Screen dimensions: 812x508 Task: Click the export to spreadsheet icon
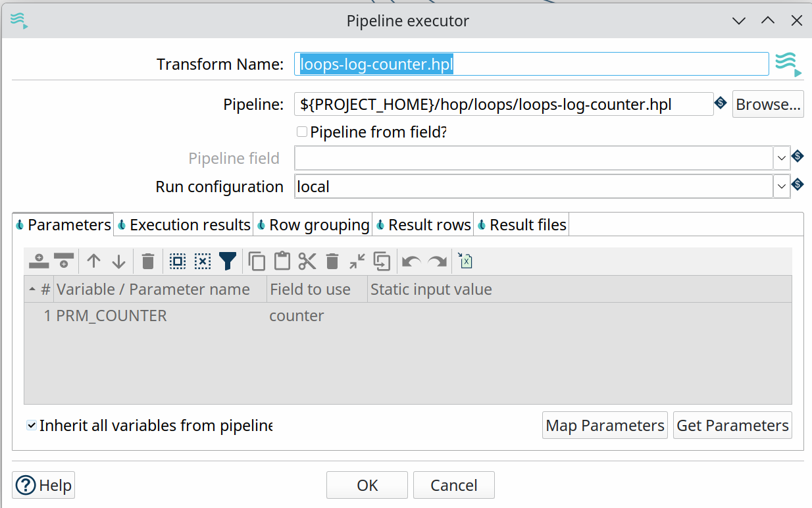click(466, 261)
